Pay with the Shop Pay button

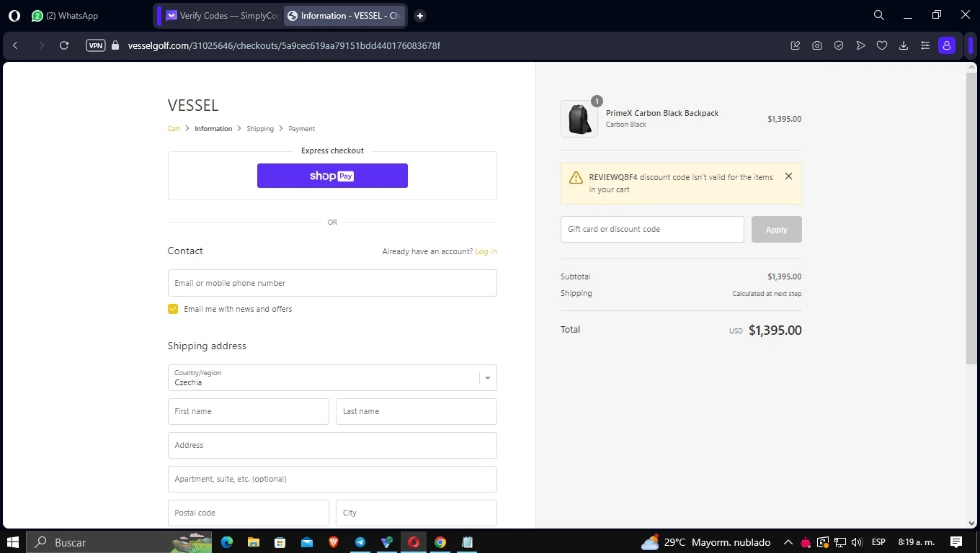[x=332, y=176]
